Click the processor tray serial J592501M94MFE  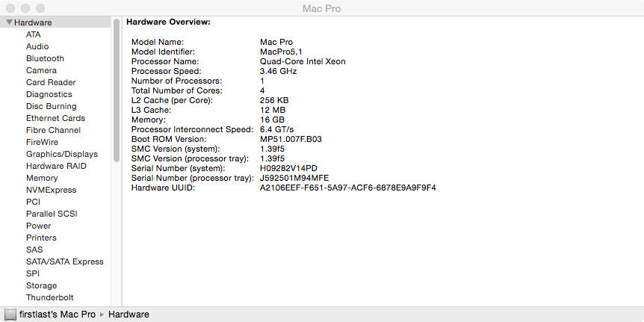294,179
